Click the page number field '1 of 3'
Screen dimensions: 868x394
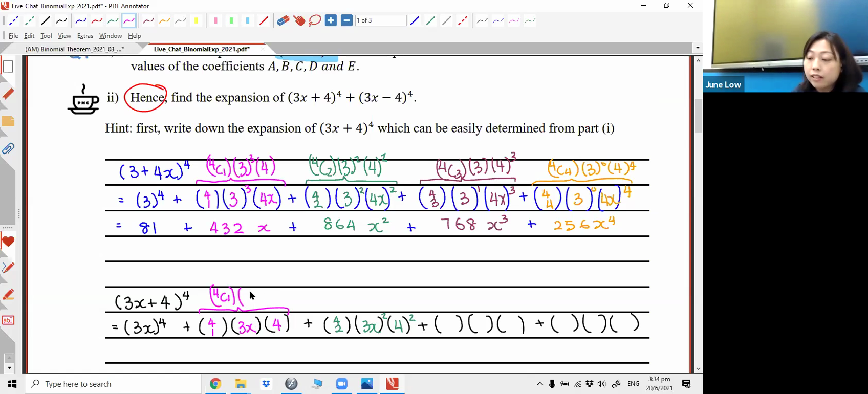coord(380,21)
